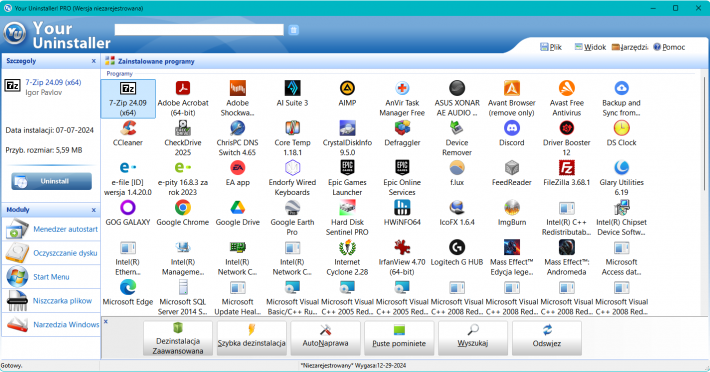Select Backup and Sync from Google icon
Viewport: 710px width, 372px height.
(621, 88)
